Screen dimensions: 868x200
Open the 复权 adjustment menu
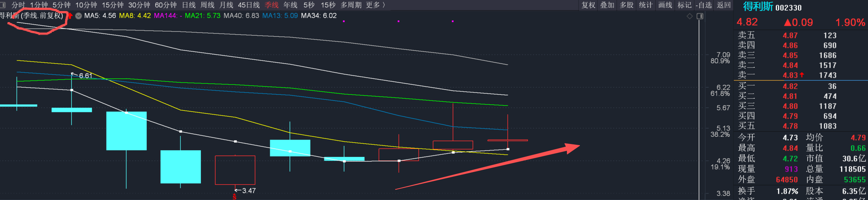pyautogui.click(x=588, y=5)
